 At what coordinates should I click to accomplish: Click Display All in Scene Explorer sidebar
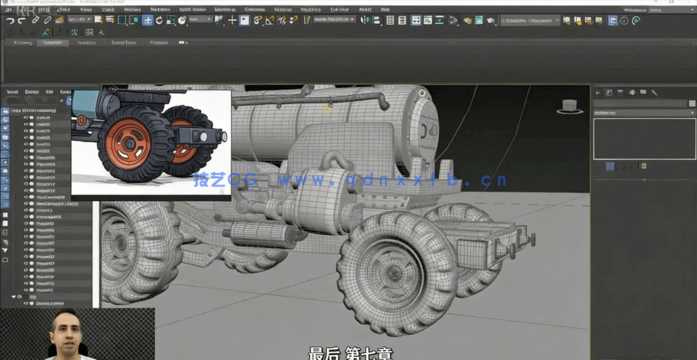pyautogui.click(x=5, y=215)
